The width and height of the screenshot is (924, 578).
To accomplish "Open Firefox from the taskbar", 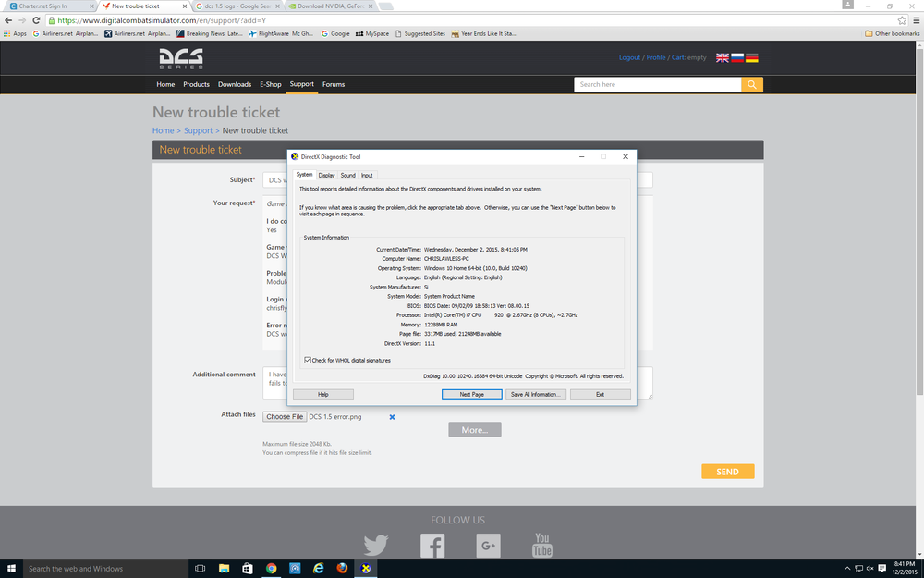I will pos(342,569).
